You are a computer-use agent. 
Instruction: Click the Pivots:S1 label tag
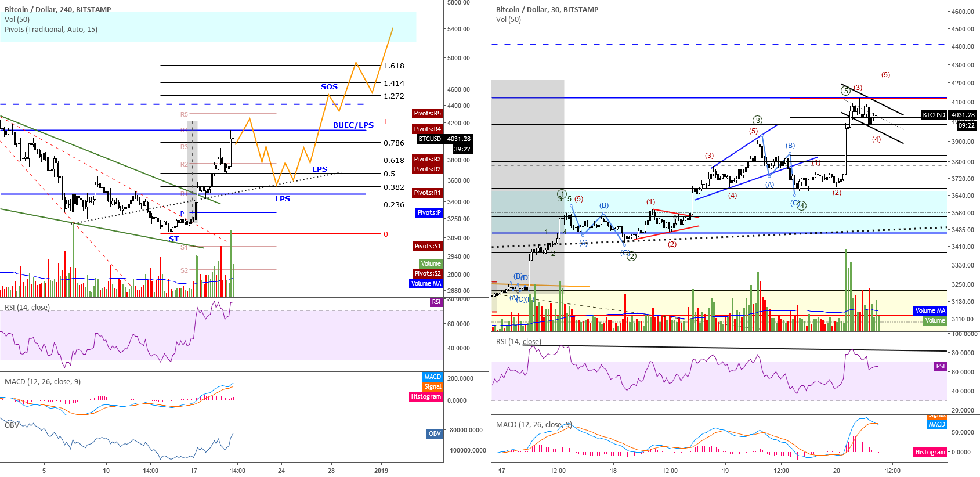coord(427,246)
